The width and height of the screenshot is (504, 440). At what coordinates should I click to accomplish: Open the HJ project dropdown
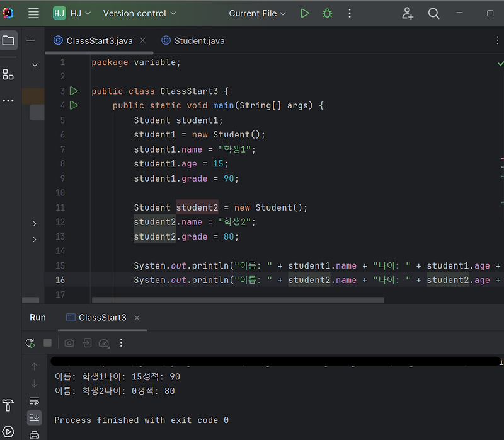pos(72,13)
